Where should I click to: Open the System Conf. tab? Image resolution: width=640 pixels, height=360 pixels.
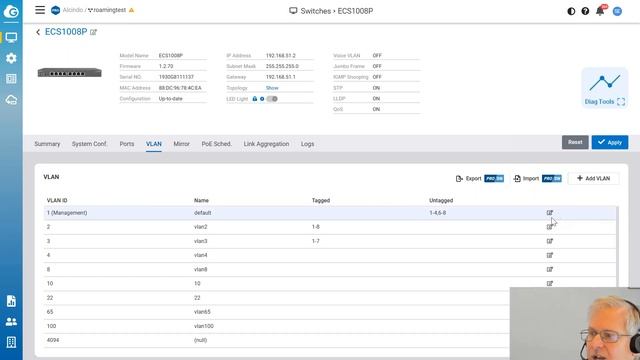pos(89,144)
